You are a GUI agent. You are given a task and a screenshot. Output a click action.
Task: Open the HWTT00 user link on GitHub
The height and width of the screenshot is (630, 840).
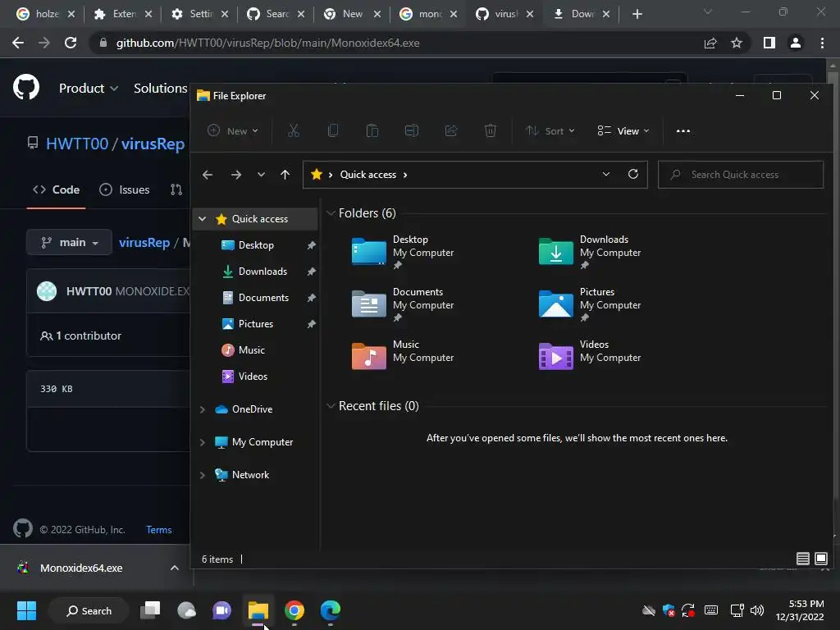coord(76,144)
